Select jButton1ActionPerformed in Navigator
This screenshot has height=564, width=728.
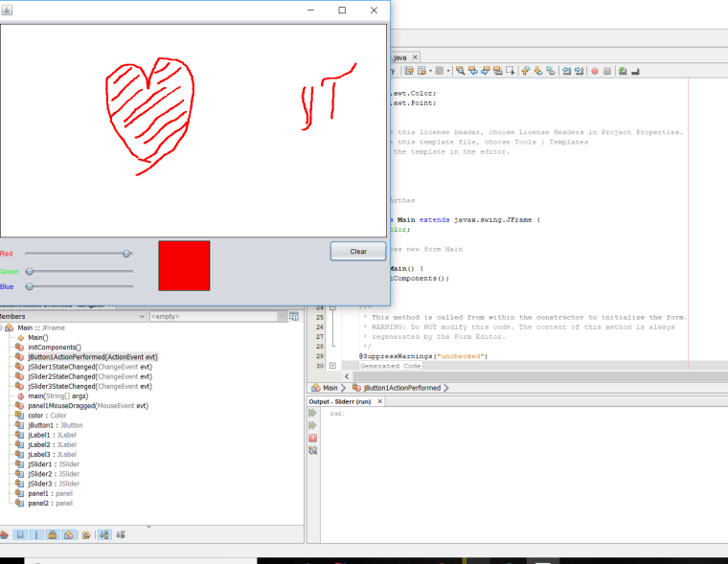[92, 357]
